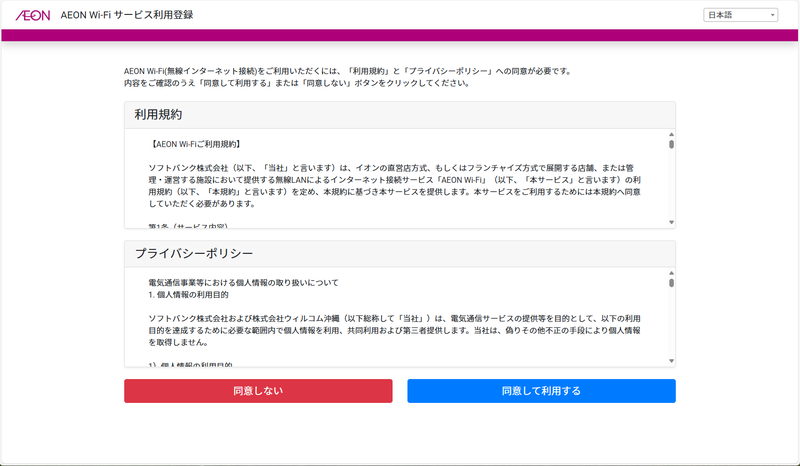Click the blue 同意して利用する button
This screenshot has height=466, width=800.
tap(541, 391)
